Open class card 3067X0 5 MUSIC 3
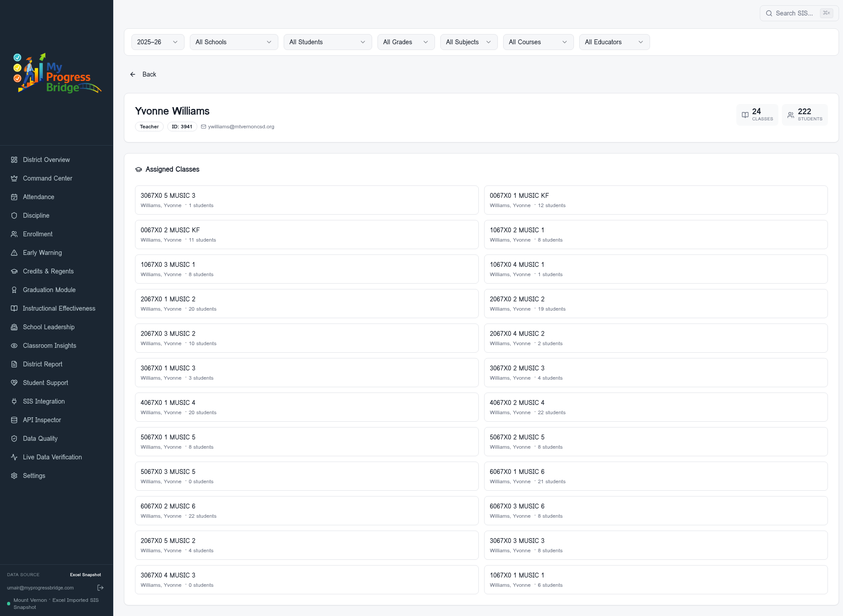The width and height of the screenshot is (843, 616). 307,200
